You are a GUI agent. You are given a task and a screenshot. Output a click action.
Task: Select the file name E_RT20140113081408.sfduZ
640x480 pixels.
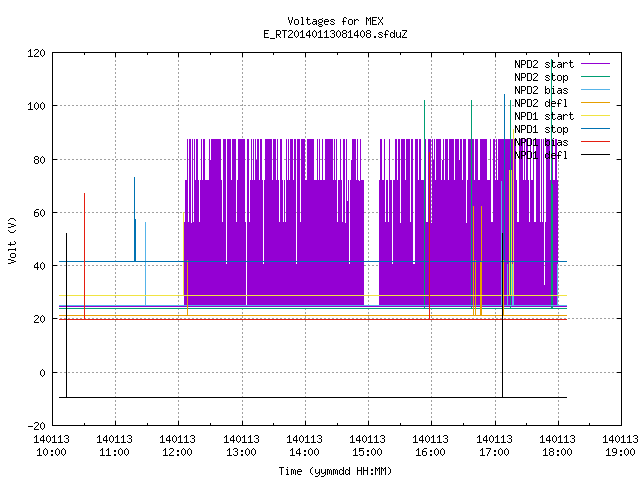pos(335,34)
